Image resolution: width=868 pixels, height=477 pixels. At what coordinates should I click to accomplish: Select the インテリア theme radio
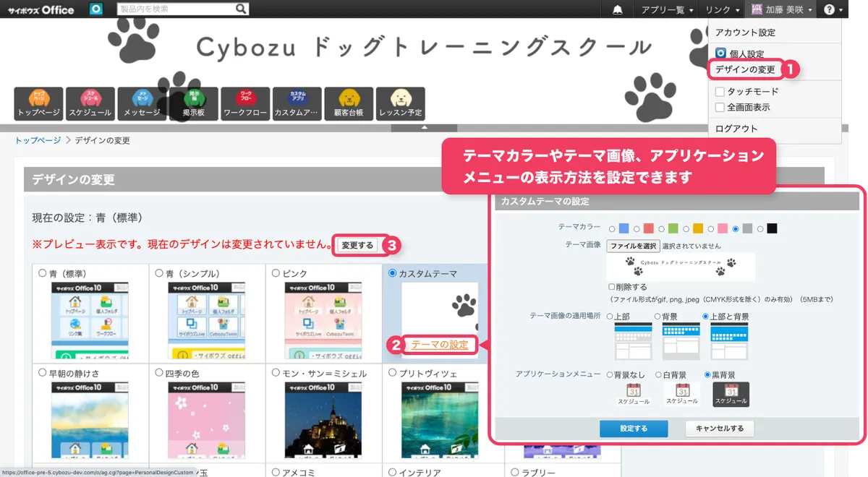392,473
